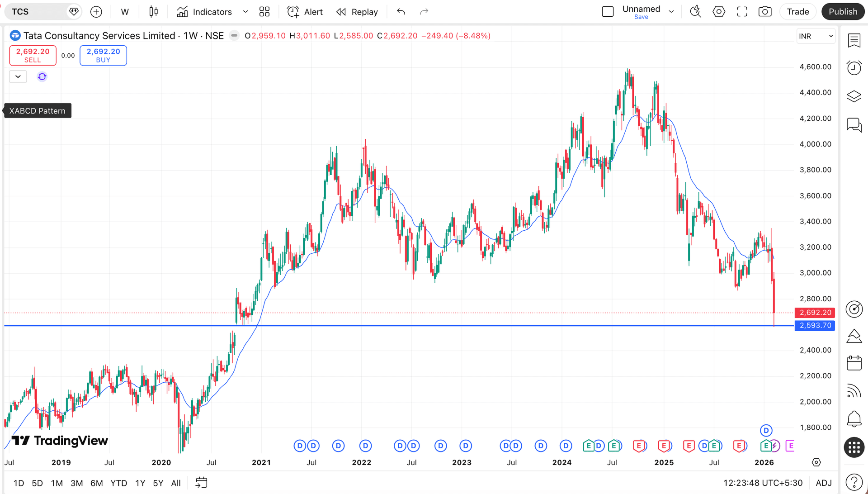Start bar Replay mode

[357, 12]
